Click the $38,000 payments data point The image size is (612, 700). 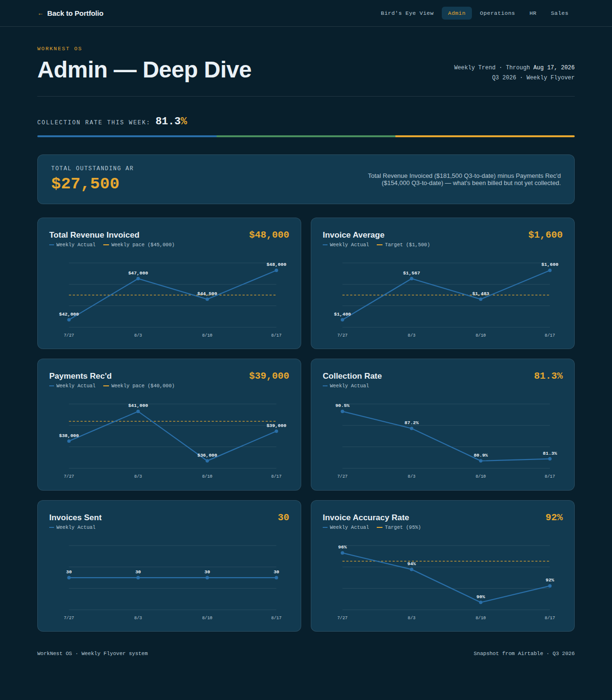(x=69, y=441)
